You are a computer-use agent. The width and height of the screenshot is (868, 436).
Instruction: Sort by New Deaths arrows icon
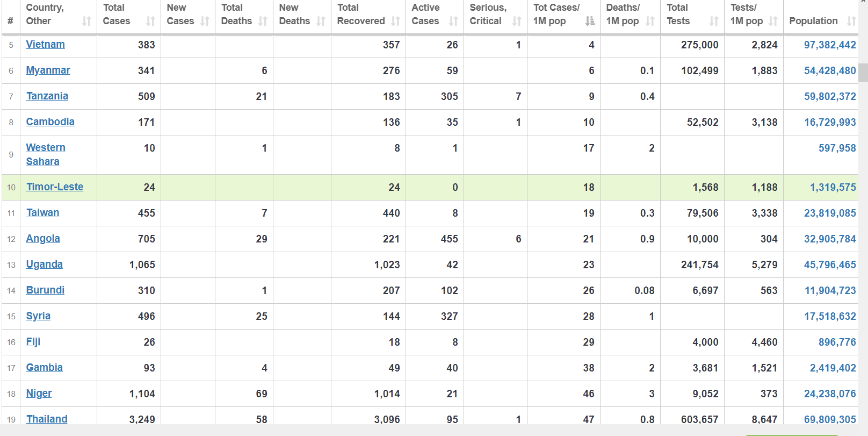coord(321,21)
